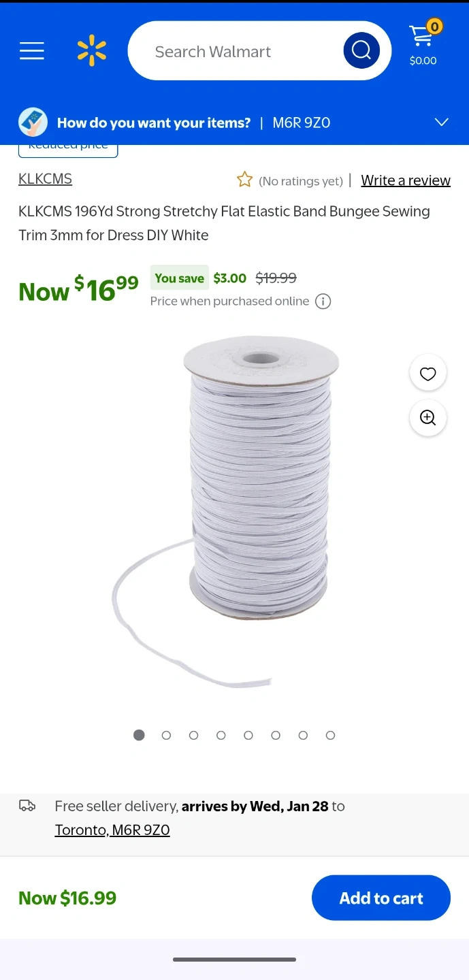This screenshot has width=469, height=980.
Task: Select the fourth image carousel dot
Action: 221,735
